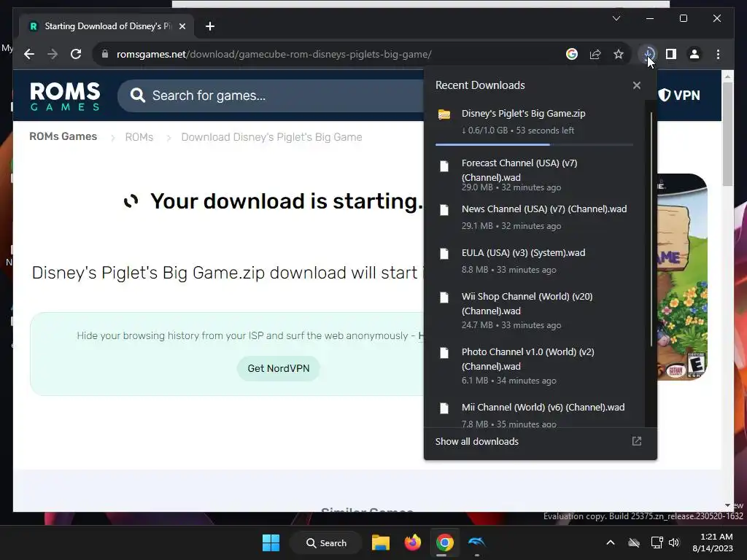Click the taskbar Search box
This screenshot has height=560, width=747.
click(x=326, y=542)
